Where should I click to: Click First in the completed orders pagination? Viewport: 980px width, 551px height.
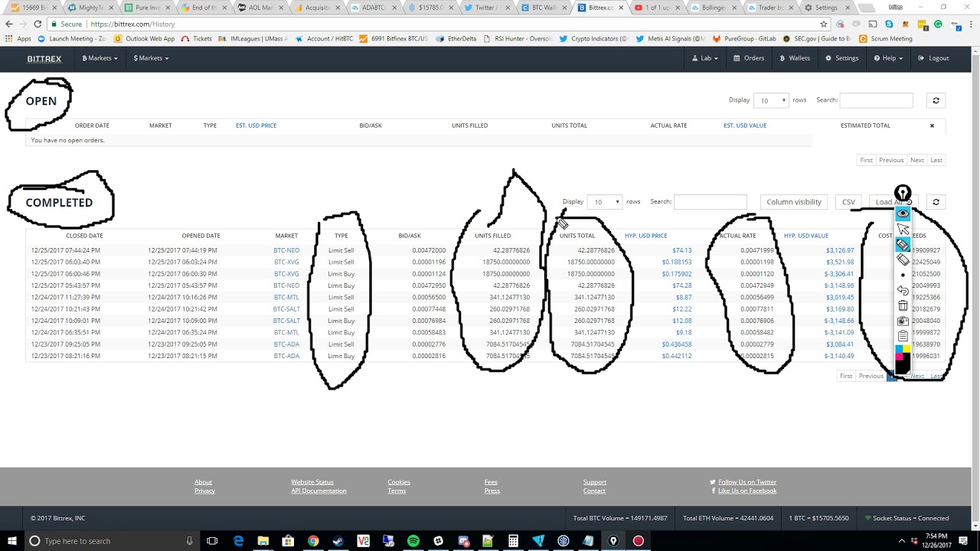click(846, 376)
